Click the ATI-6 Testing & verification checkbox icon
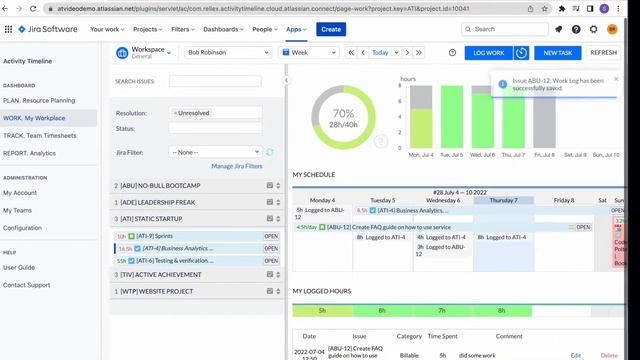This screenshot has width=640, height=360. pos(131,260)
